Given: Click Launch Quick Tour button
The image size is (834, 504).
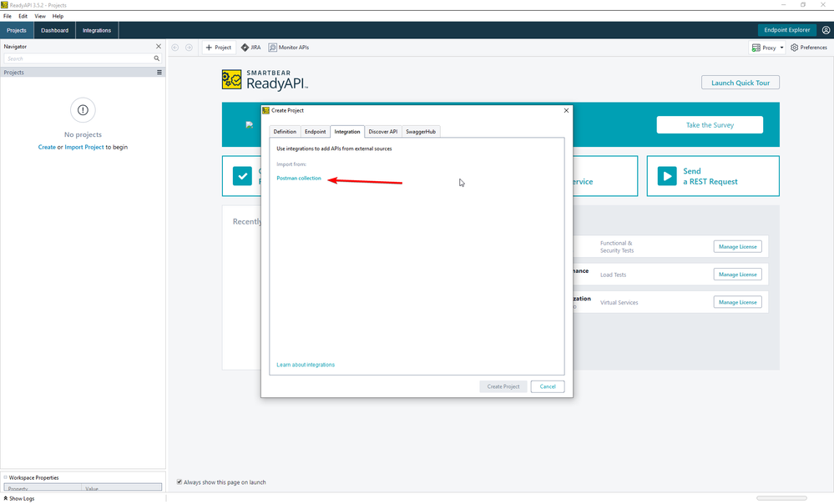Looking at the screenshot, I should pyautogui.click(x=740, y=83).
